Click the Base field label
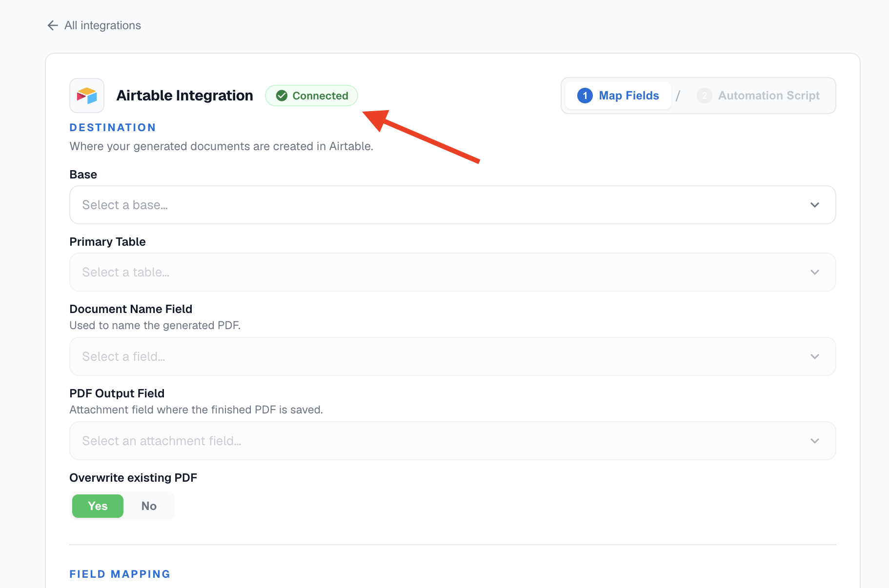This screenshot has width=889, height=588. (x=83, y=175)
